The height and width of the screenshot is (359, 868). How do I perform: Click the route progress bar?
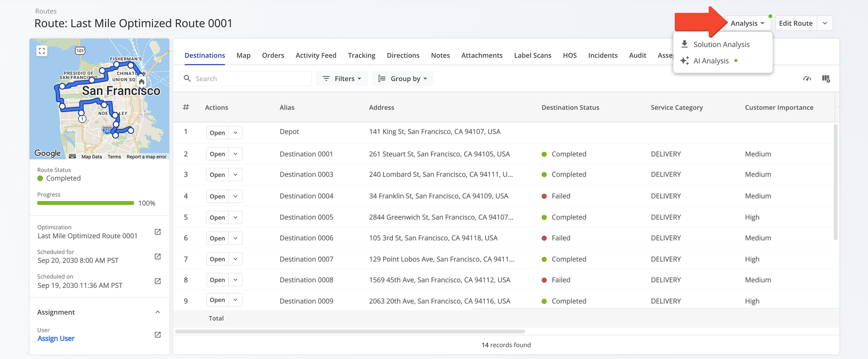[x=86, y=203]
